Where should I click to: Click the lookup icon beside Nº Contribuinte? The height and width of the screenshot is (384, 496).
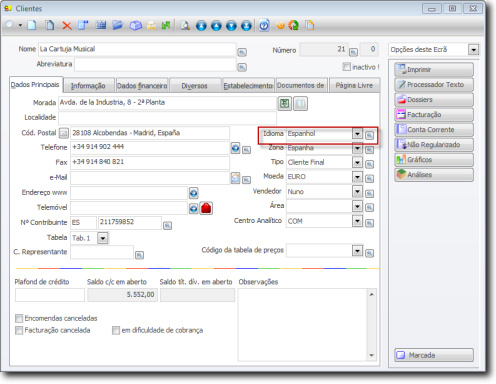pos(168,226)
